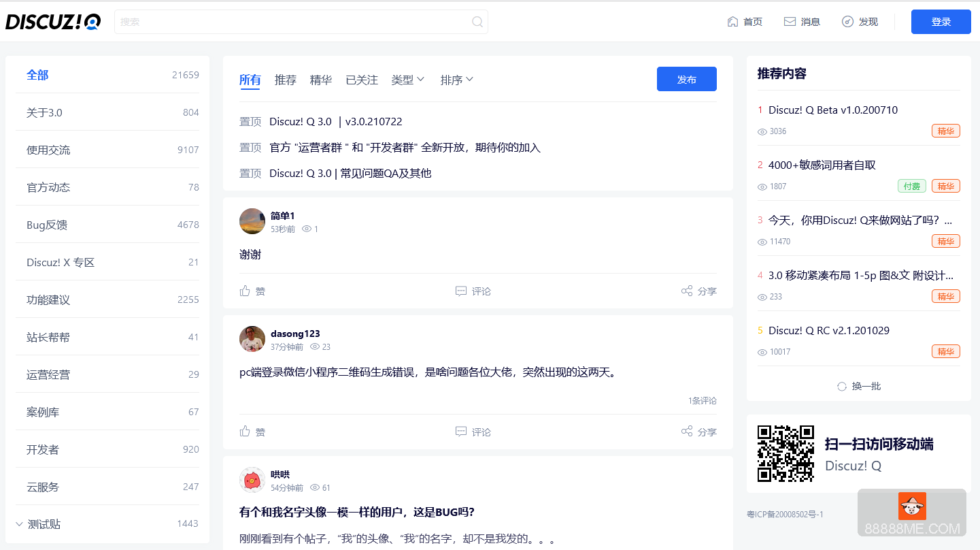Select the Bug反馈 category
The width and height of the screenshot is (980, 550).
(x=107, y=225)
